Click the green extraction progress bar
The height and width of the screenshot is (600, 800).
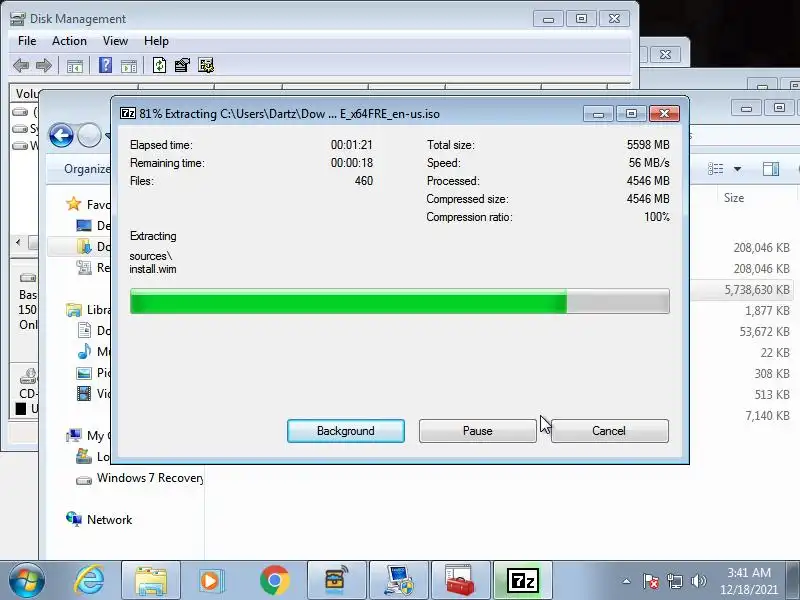(399, 301)
